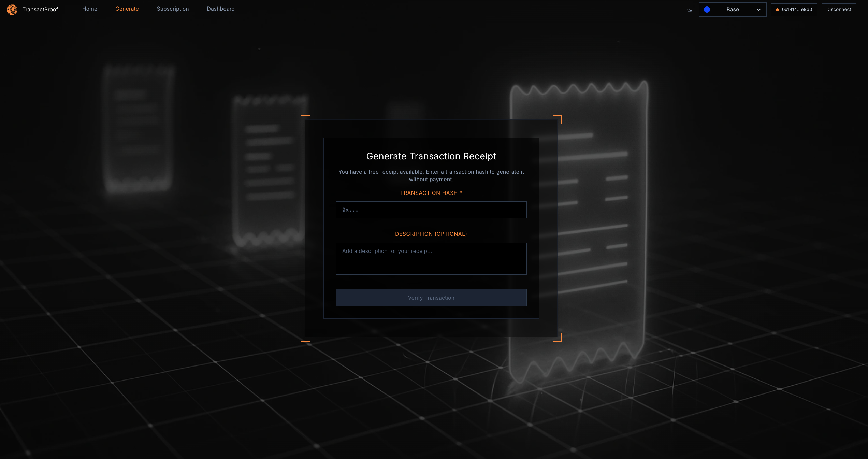Screen dimensions: 868x459
Task: Open wallet address 0x1814...e9d0 menu
Action: [x=794, y=10]
